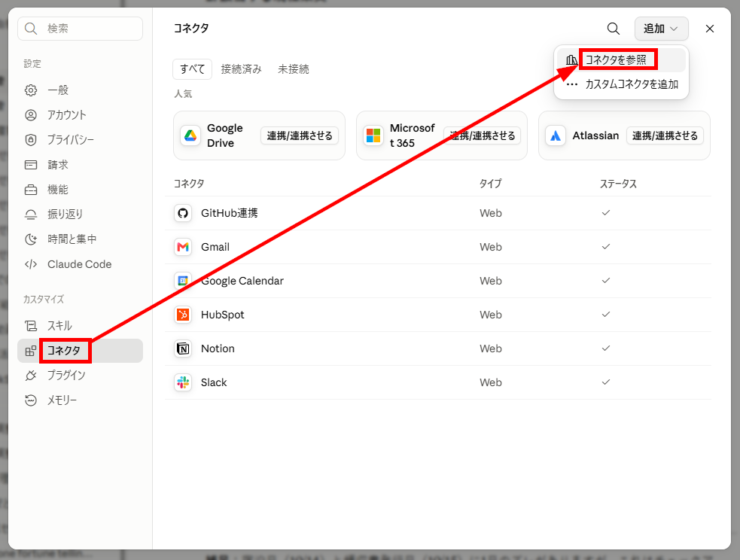Connect Google Drive via 連携/連携させる button
Screen dimensions: 740x560
[x=299, y=136]
